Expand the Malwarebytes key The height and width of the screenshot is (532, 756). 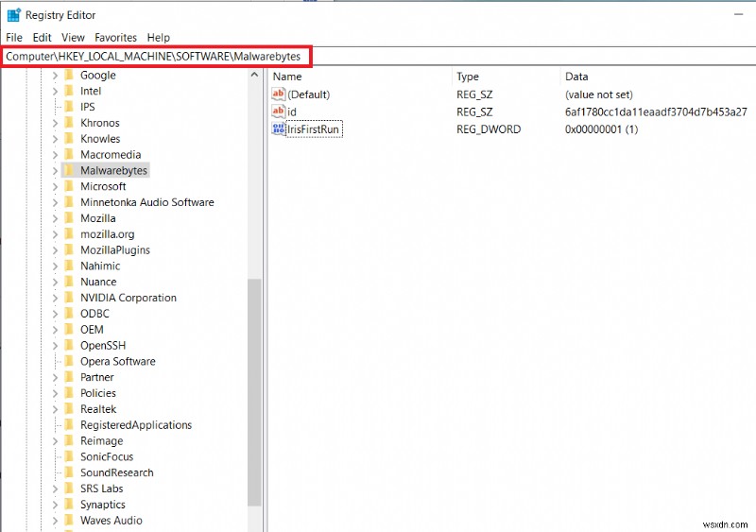pyautogui.click(x=55, y=171)
